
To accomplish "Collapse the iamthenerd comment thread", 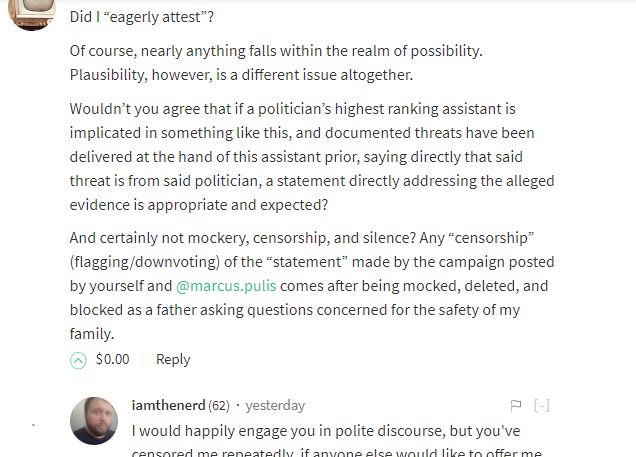I will pos(541,406).
